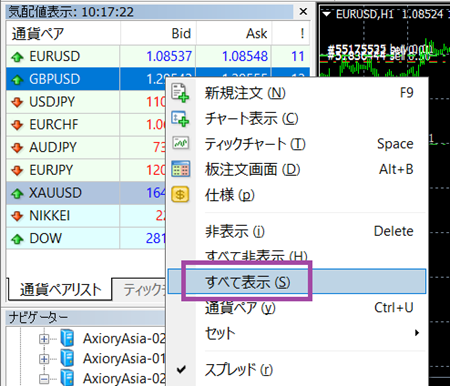450x386 pixels.
Task: Choose 新規注文 (N) from context menu
Action: coord(297,93)
